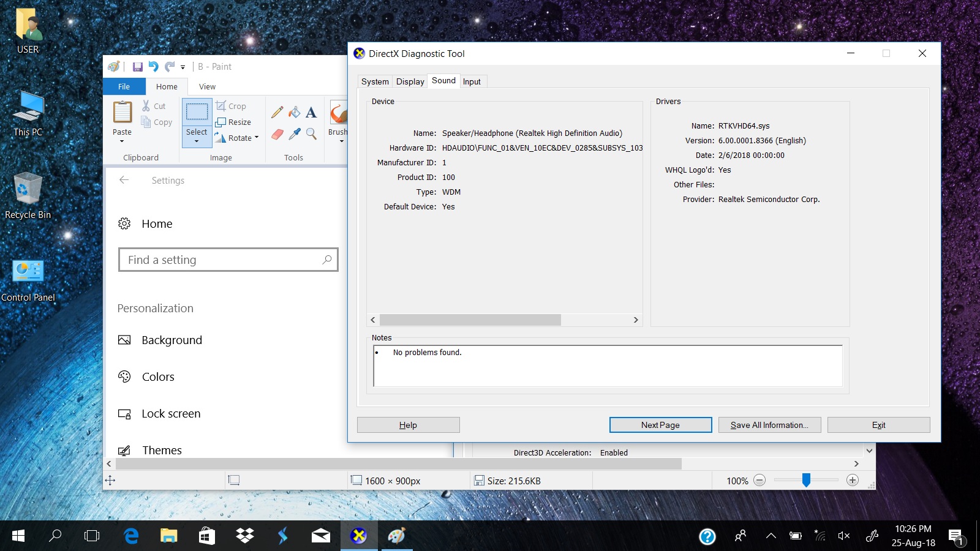980x551 pixels.
Task: Open the Rotate dropdown in Paint
Action: (x=237, y=138)
